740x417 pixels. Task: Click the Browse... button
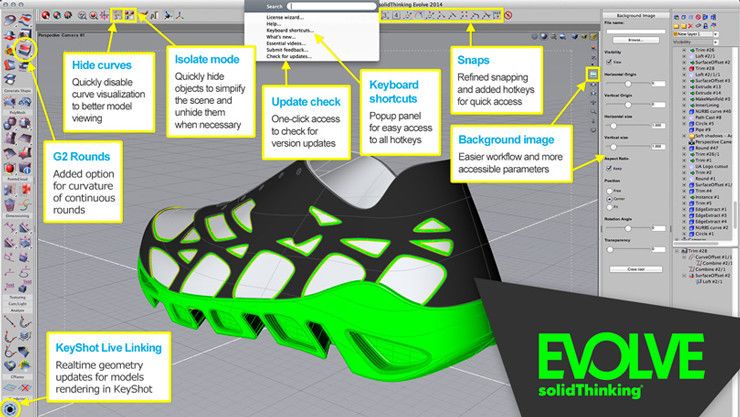tap(636, 40)
